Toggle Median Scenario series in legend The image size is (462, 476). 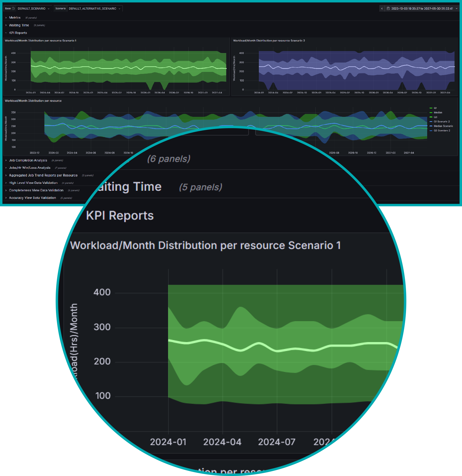(443, 126)
